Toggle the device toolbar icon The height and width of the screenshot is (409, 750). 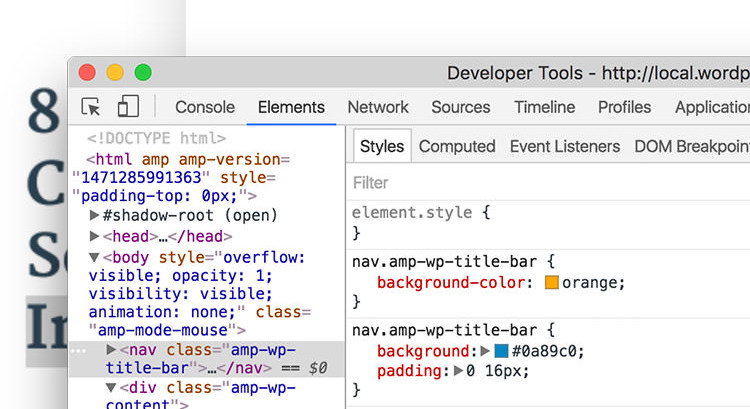[x=128, y=106]
